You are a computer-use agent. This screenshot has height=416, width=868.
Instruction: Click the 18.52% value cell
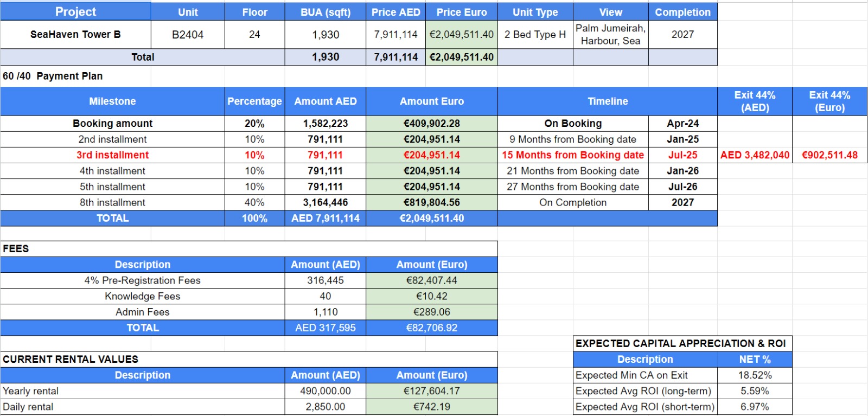755,375
